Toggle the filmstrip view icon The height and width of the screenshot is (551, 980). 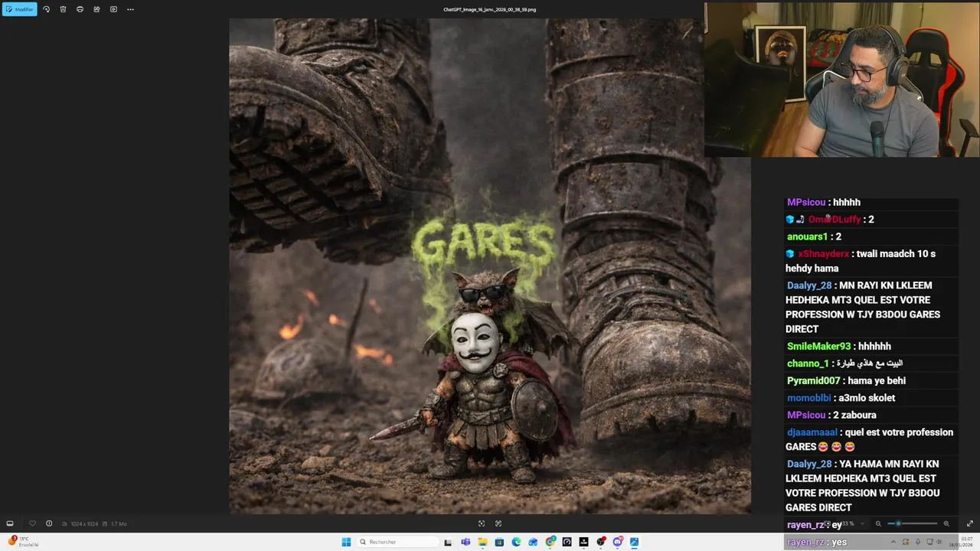10,523
